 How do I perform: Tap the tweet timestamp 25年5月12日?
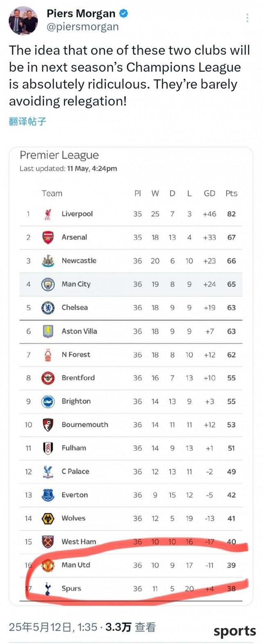click(x=41, y=627)
